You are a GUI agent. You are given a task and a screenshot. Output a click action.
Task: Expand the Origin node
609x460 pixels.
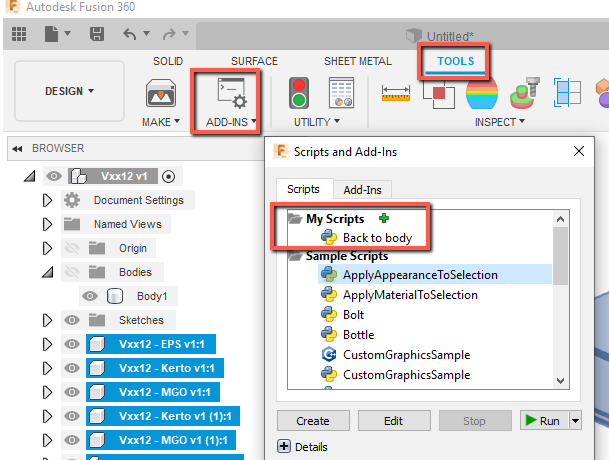[x=47, y=248]
